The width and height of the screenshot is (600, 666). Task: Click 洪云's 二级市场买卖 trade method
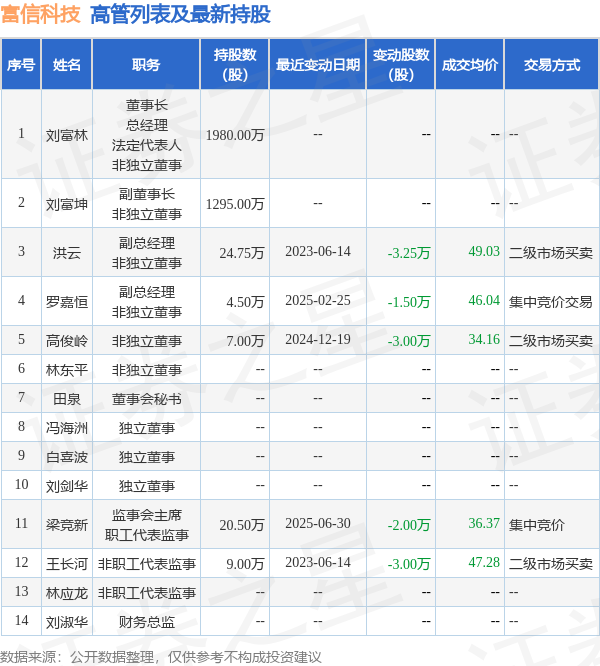pos(551,253)
